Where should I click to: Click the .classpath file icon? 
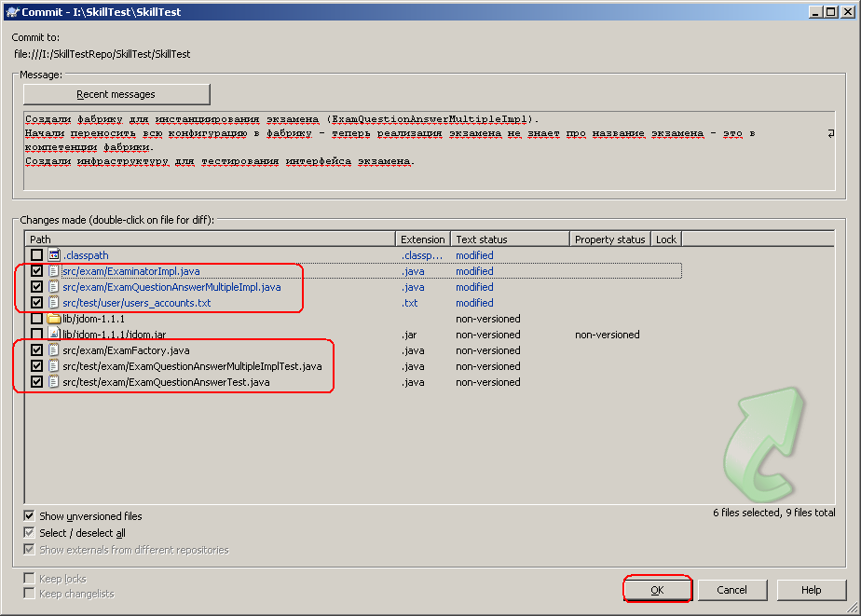point(51,254)
